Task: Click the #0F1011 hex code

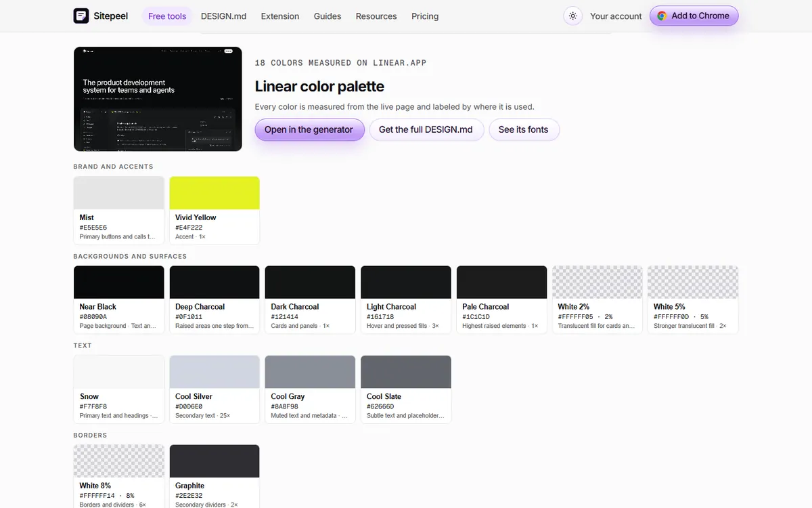Action: tap(189, 317)
